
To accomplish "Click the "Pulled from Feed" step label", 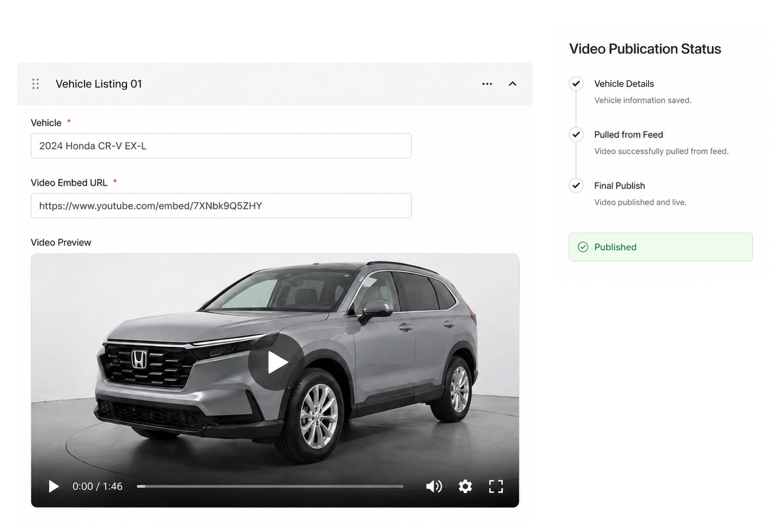I will 629,134.
